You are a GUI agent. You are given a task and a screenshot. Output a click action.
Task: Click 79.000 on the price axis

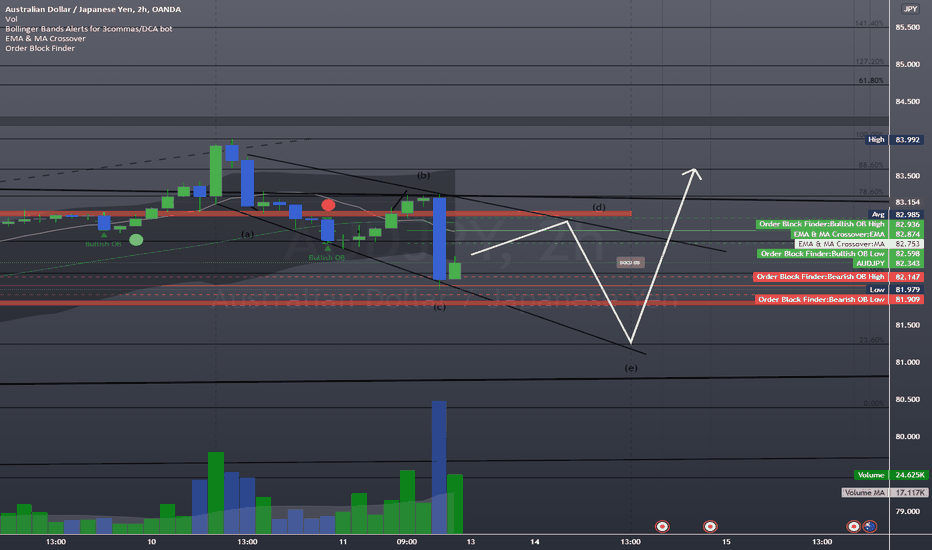click(907, 511)
